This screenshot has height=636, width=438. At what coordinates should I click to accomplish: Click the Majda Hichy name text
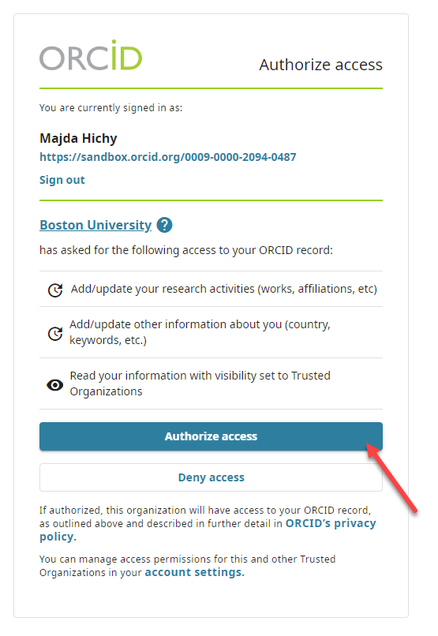[x=78, y=138]
